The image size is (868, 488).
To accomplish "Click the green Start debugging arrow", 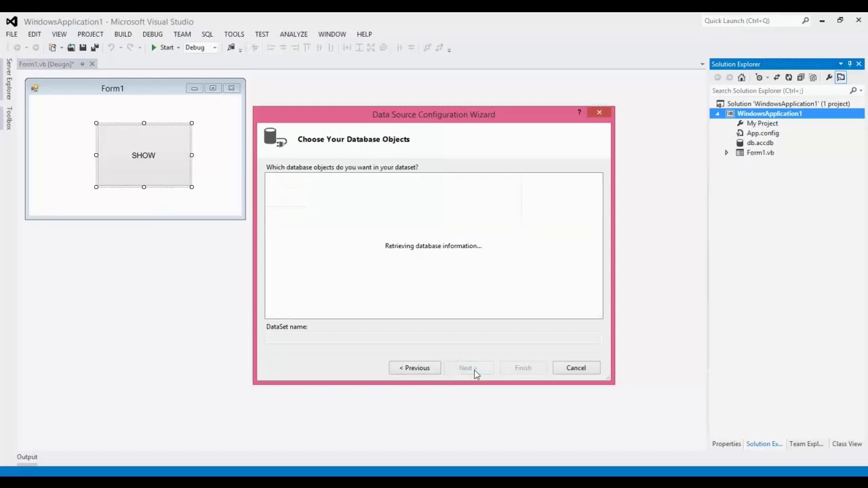I will tap(154, 47).
